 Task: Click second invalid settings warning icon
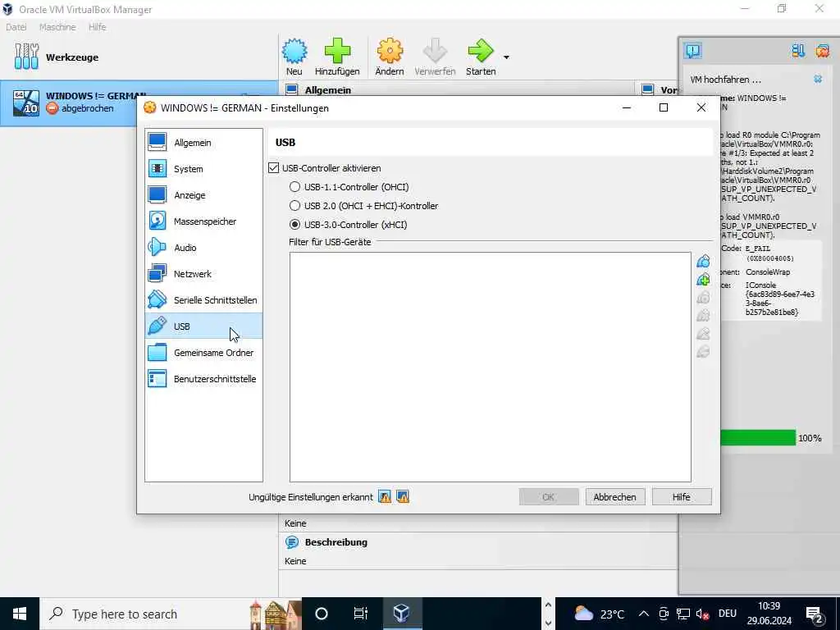tap(403, 496)
